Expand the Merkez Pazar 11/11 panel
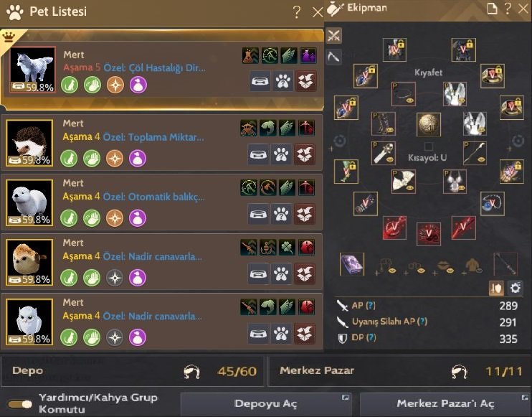 [400, 371]
